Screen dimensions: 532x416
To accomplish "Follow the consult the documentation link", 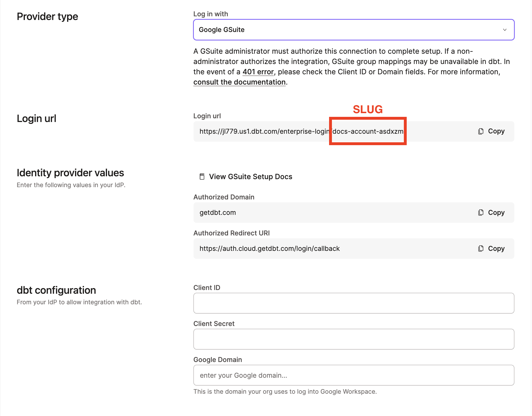I will [239, 82].
